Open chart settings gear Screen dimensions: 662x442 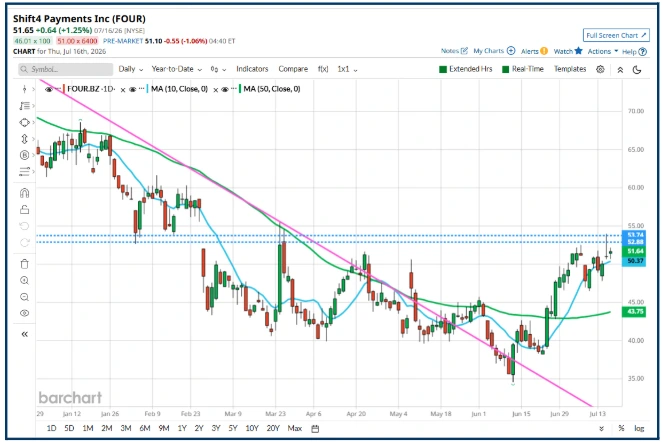(600, 69)
